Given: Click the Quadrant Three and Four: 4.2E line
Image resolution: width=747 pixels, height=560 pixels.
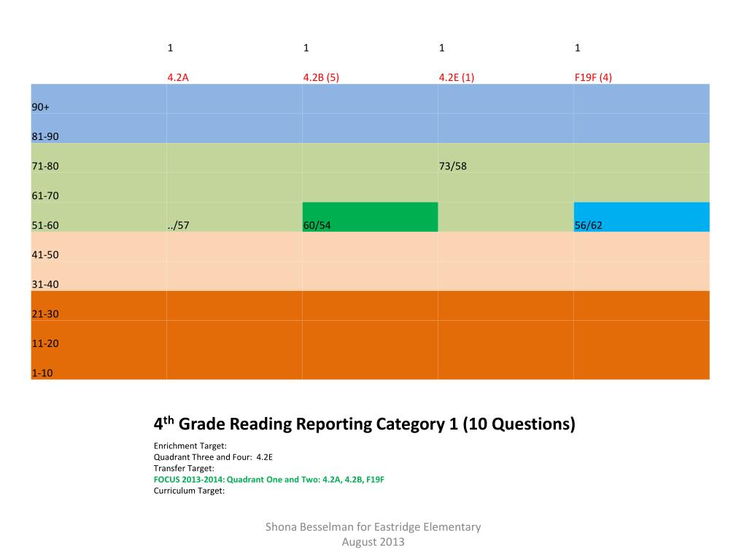Looking at the screenshot, I should click(213, 457).
